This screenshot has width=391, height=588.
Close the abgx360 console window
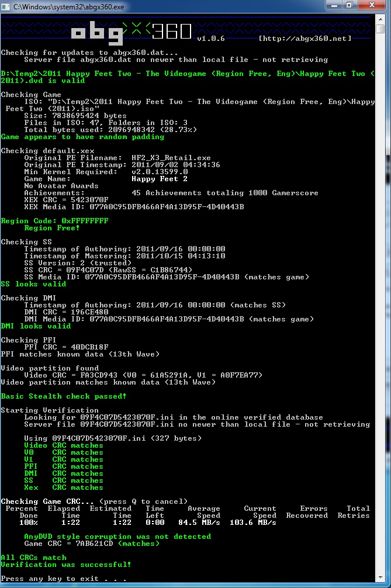click(372, 5)
